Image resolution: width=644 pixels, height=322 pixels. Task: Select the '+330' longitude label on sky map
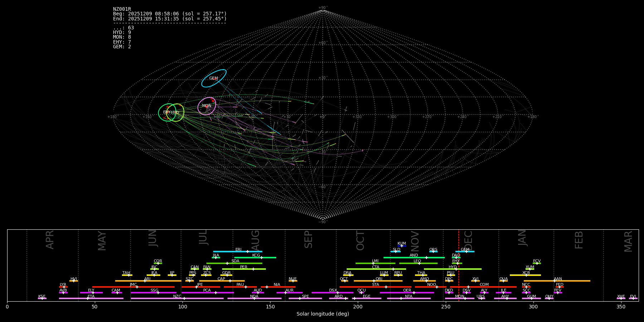tap(357, 117)
